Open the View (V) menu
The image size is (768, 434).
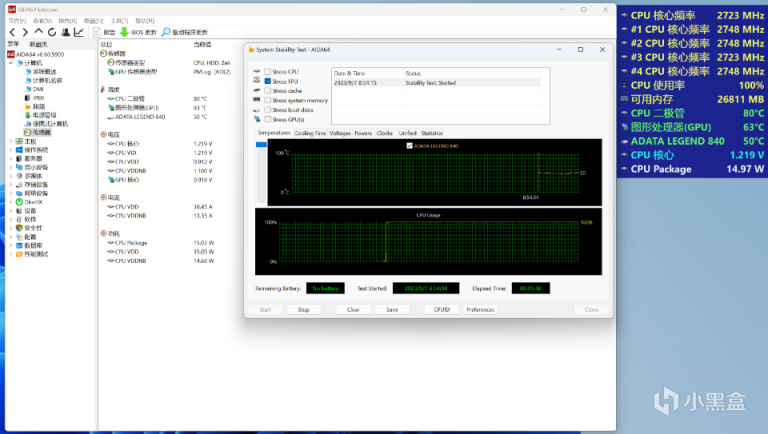pos(42,21)
